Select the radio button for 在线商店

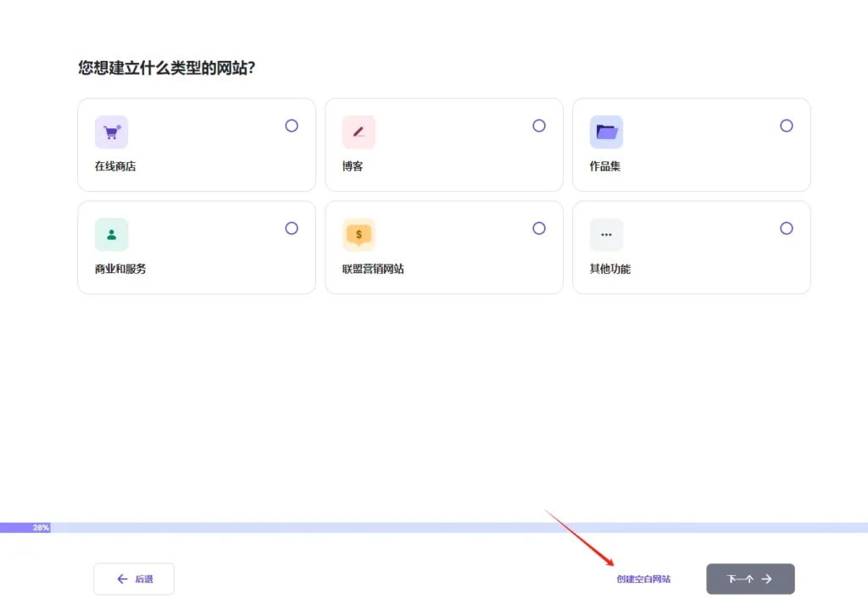[x=292, y=125]
